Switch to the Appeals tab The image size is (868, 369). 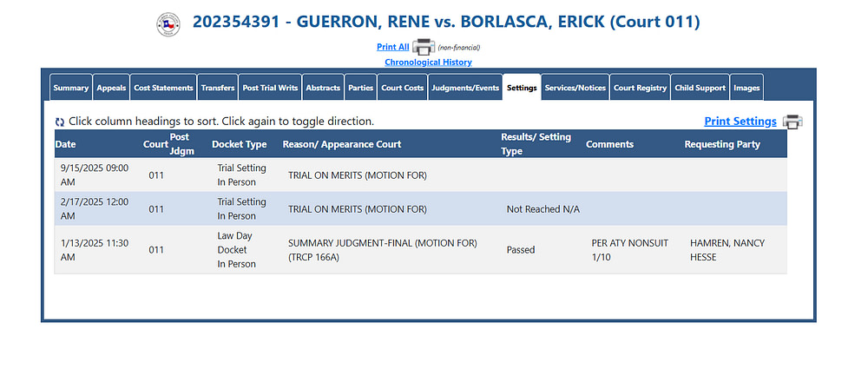click(111, 88)
